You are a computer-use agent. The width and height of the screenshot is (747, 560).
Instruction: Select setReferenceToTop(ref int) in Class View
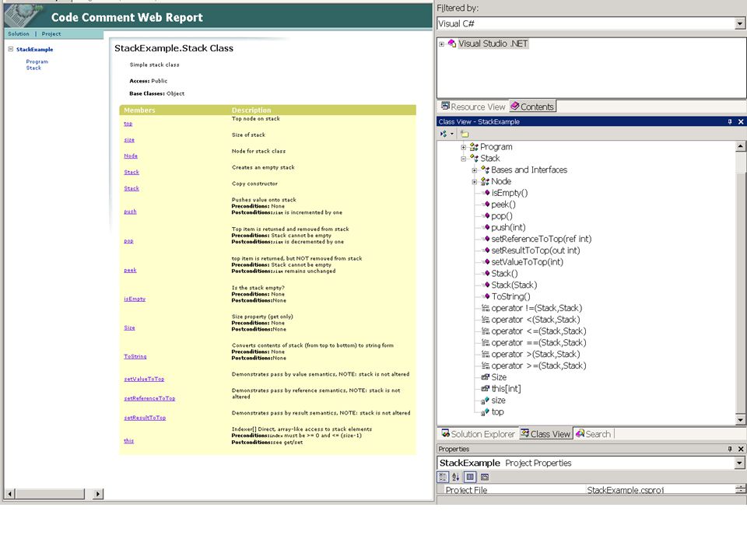542,239
